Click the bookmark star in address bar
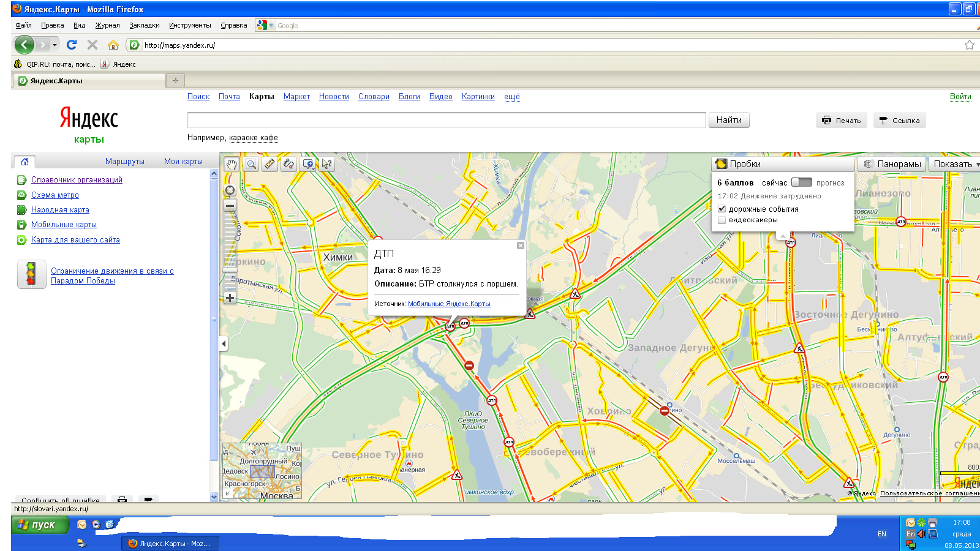Viewport: 980px width, 551px height. [x=970, y=45]
